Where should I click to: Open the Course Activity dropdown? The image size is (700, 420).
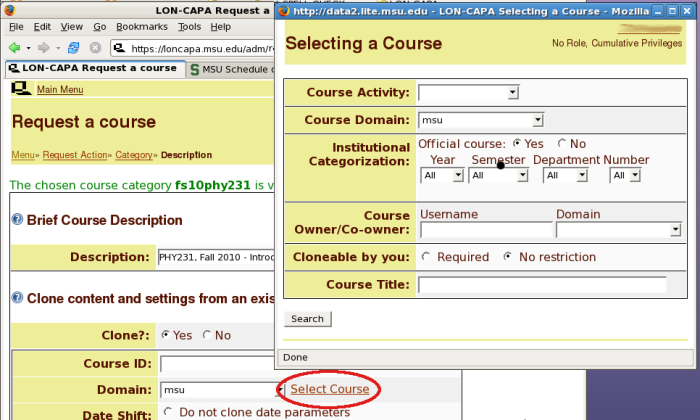tap(468, 92)
